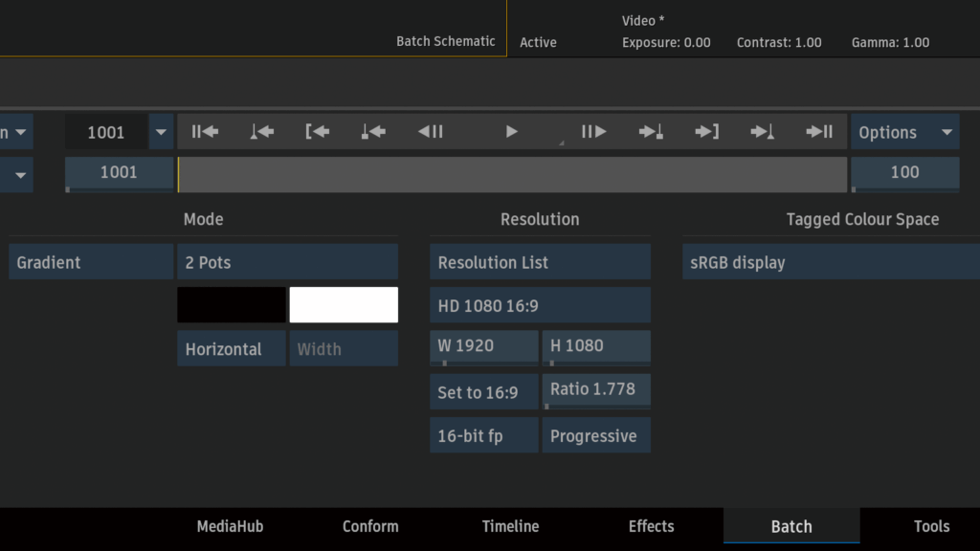This screenshot has height=551, width=980.
Task: Open the Resolution List dropdown
Action: tap(540, 262)
